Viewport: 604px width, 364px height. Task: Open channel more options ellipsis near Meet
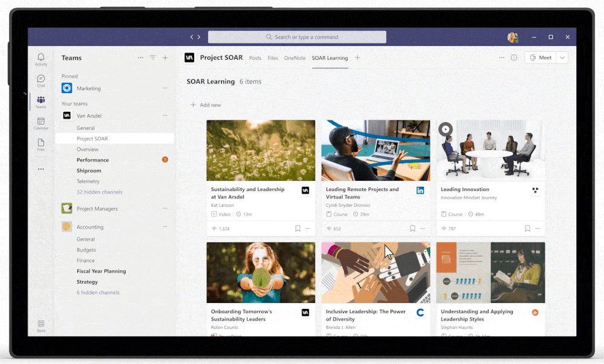pos(502,58)
